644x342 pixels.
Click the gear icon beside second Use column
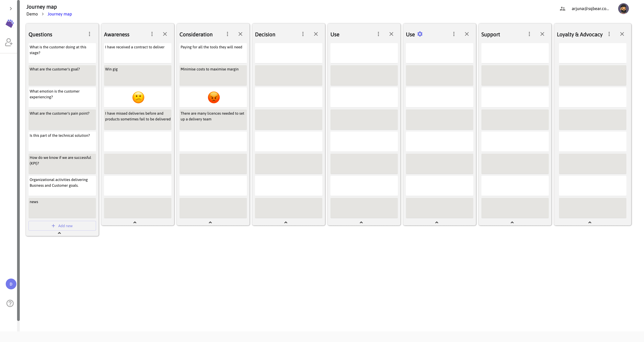click(420, 34)
